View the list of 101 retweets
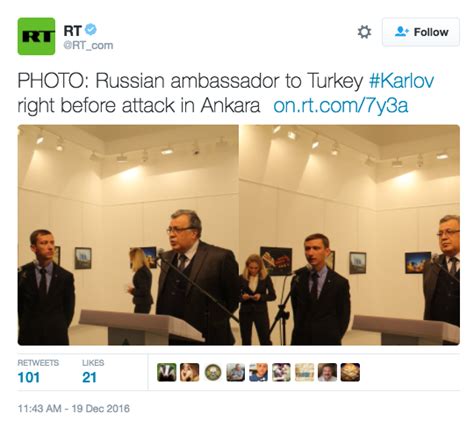The image size is (474, 421). click(38, 371)
